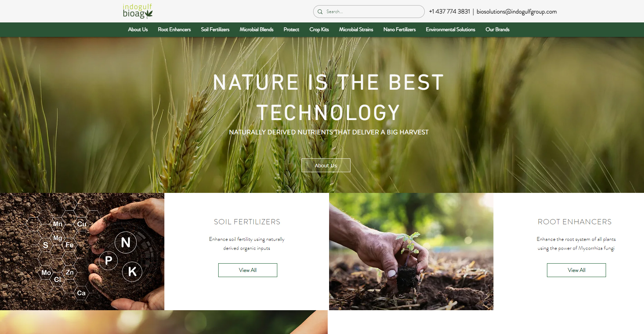Select Root Enhancers in the navigation bar
The image size is (644, 334).
click(174, 30)
